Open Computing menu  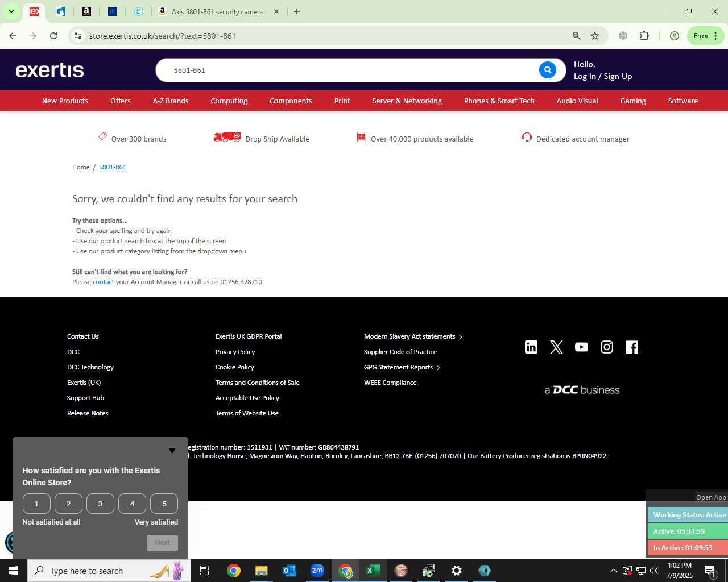point(229,101)
